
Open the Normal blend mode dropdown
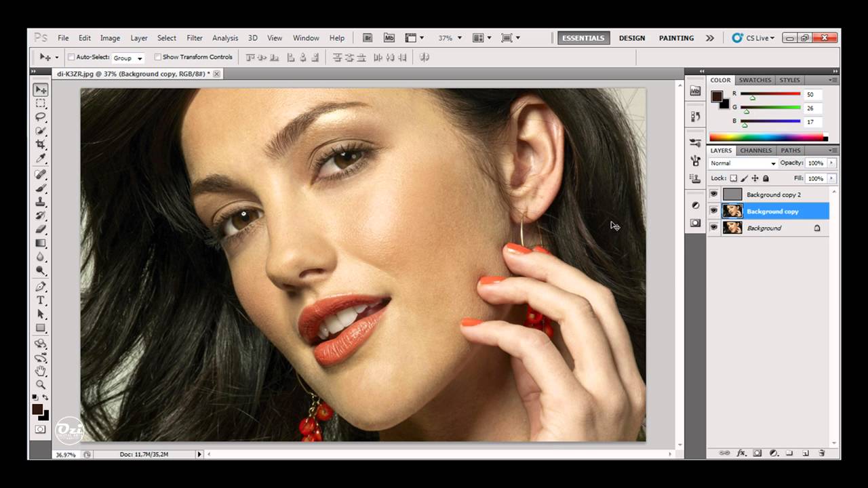point(743,163)
